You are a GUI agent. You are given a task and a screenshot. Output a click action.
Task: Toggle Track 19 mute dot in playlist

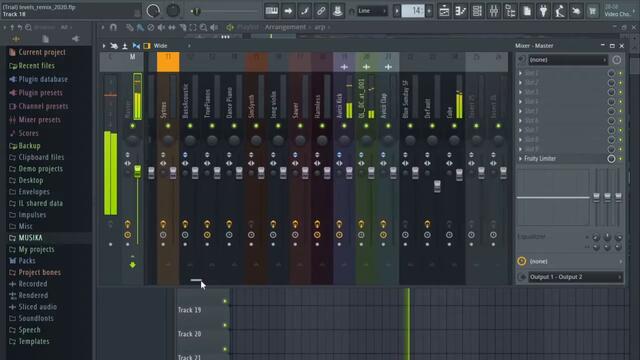point(224,301)
